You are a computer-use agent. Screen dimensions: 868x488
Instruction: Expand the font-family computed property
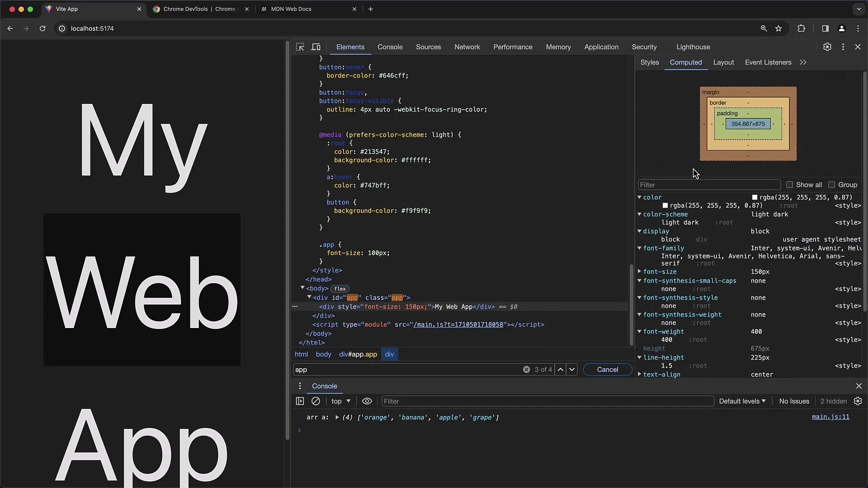639,248
